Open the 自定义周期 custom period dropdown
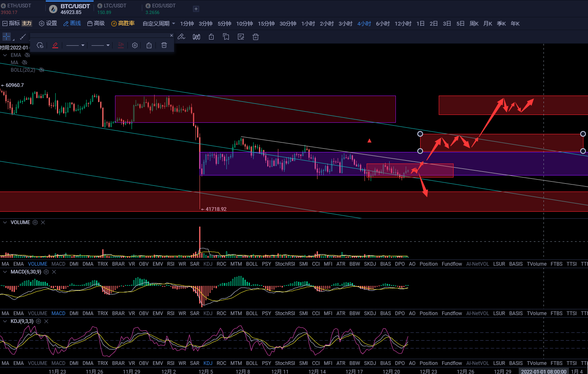The image size is (588, 374). point(159,23)
